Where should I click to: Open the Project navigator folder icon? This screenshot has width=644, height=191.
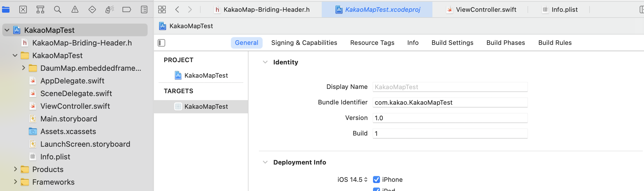pyautogui.click(x=6, y=10)
